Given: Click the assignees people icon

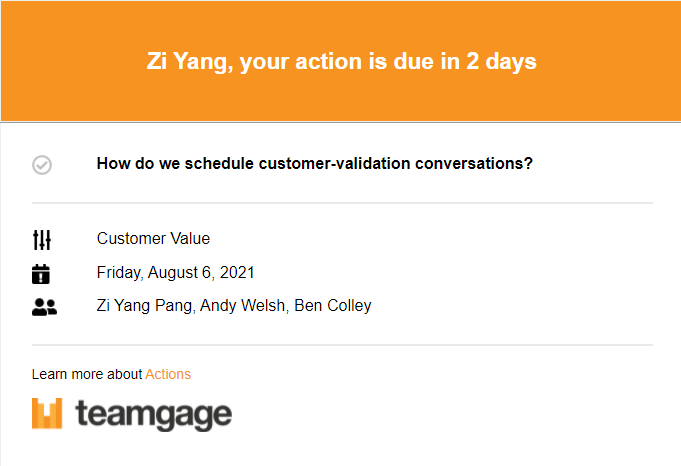Looking at the screenshot, I should point(44,307).
